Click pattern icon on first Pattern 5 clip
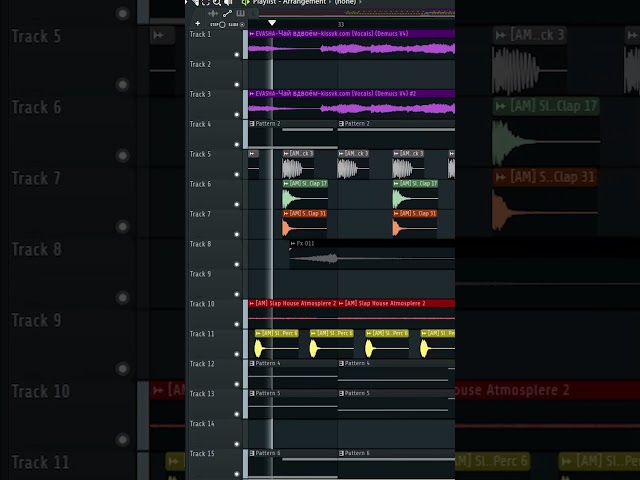Screen dimensions: 640x480 click(252, 393)
